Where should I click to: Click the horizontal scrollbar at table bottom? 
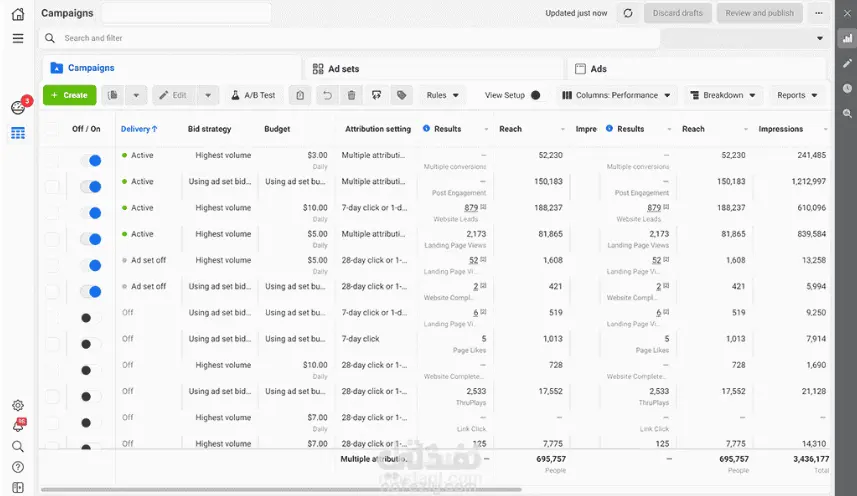[x=281, y=489]
